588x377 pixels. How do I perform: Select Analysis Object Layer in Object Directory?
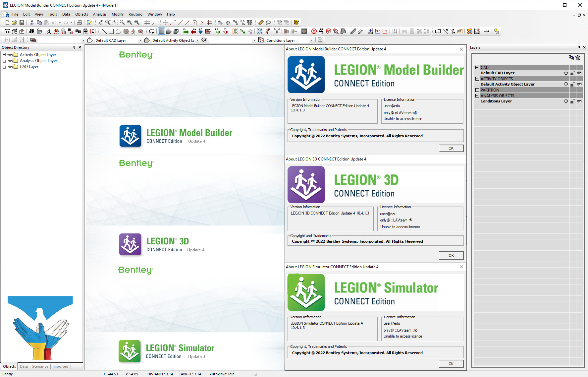pyautogui.click(x=38, y=61)
